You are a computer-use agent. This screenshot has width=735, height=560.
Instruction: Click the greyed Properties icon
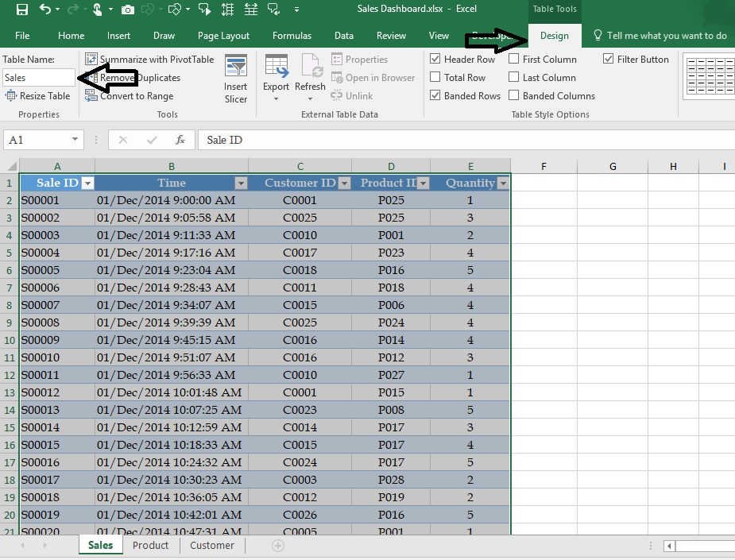(337, 60)
